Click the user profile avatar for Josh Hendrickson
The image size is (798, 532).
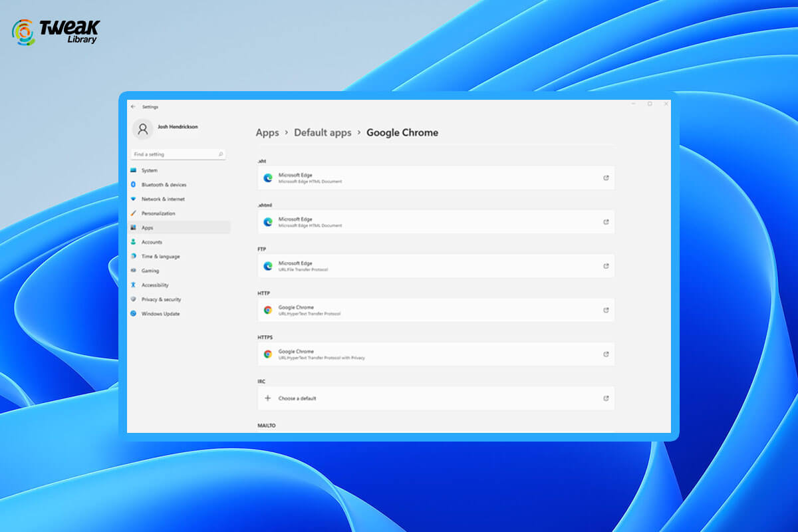point(142,129)
